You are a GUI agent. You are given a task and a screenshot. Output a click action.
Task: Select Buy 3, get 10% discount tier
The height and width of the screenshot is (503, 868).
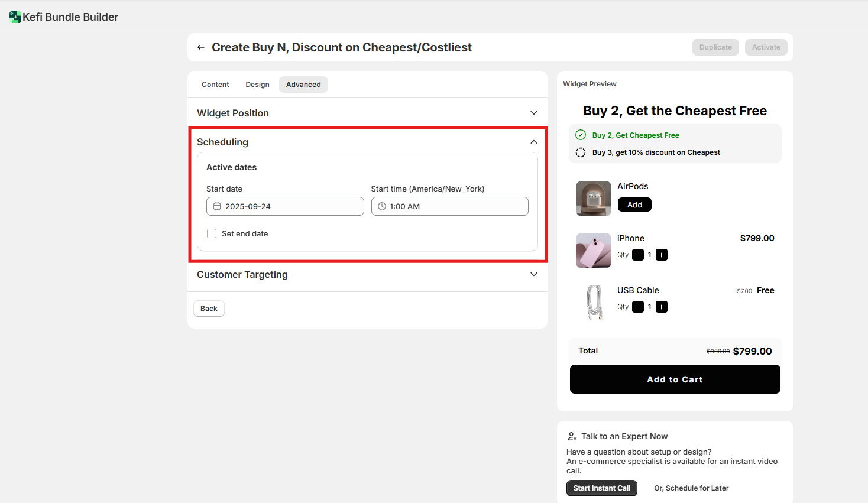pyautogui.click(x=581, y=152)
